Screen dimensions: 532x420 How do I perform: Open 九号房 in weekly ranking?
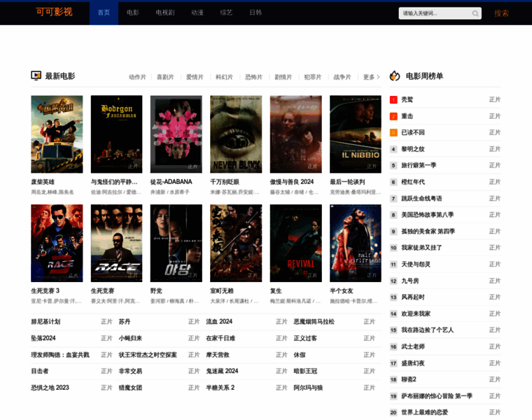coord(410,281)
